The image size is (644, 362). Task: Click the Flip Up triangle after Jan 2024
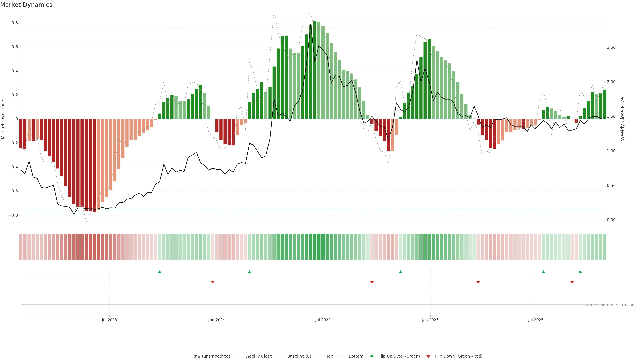click(x=250, y=272)
